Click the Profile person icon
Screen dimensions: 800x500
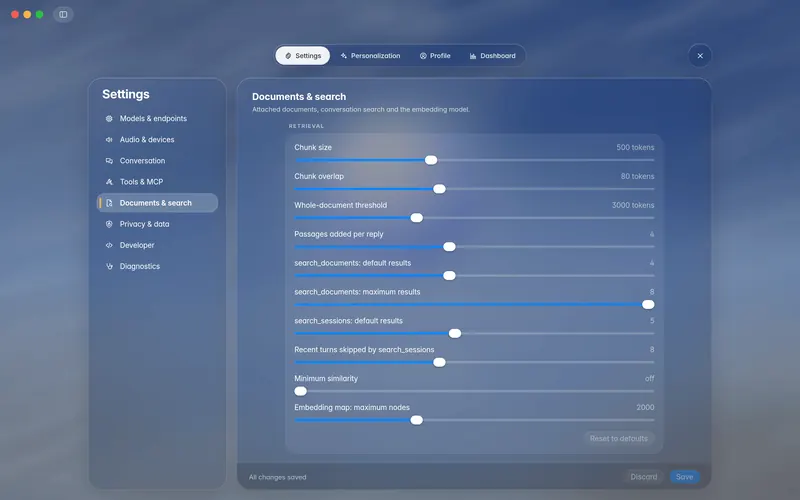click(x=423, y=56)
